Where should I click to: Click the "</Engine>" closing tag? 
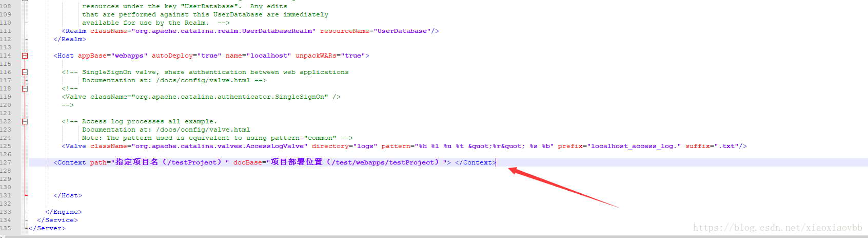[64, 212]
